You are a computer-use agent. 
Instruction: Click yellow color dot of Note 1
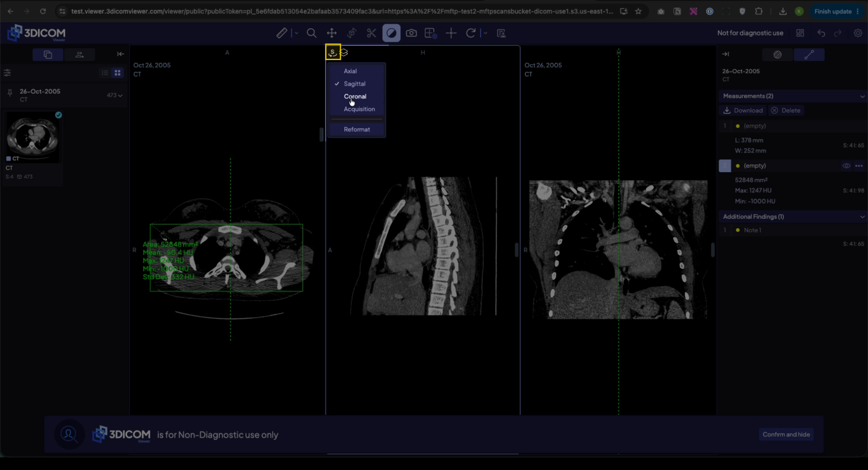click(738, 230)
